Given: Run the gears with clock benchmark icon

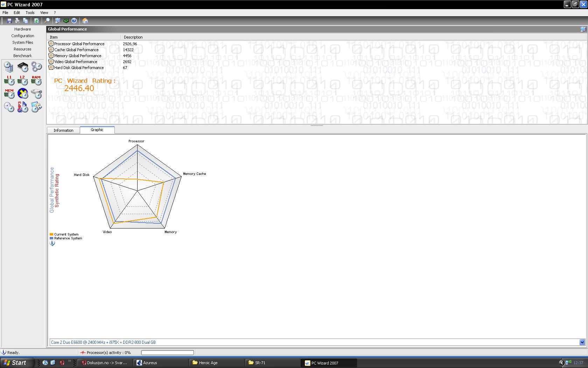Looking at the screenshot, I should (36, 67).
